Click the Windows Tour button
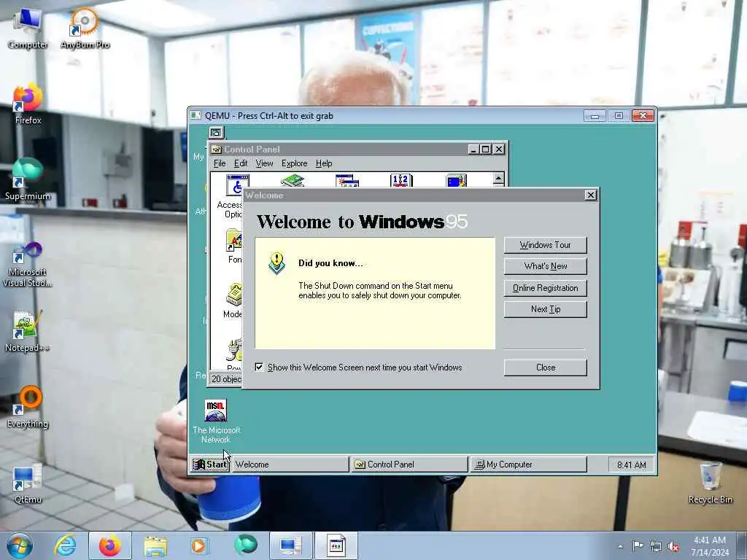The height and width of the screenshot is (560, 747). click(x=546, y=245)
